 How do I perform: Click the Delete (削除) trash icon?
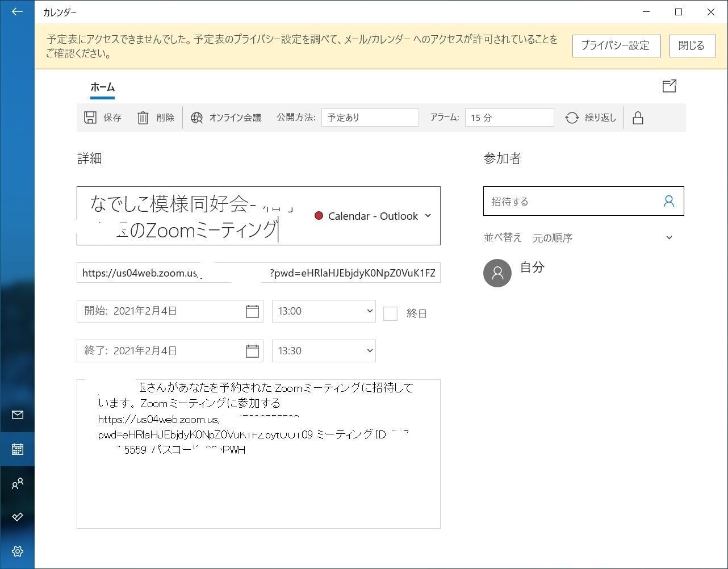coord(143,118)
